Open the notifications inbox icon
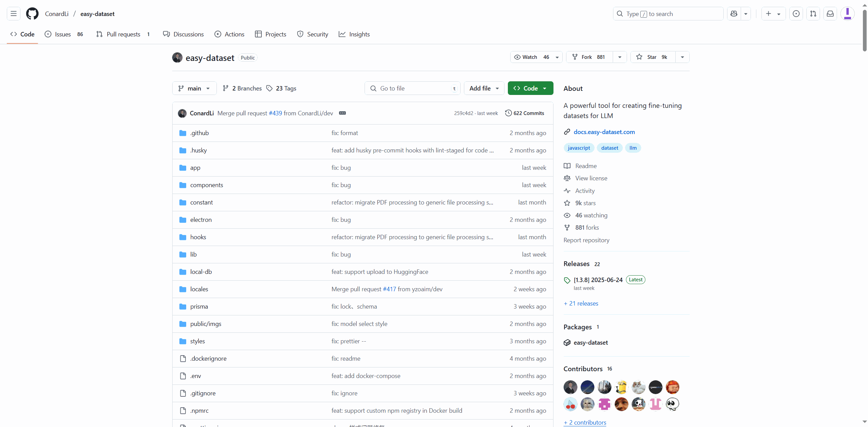Image resolution: width=868 pixels, height=427 pixels. [x=830, y=14]
